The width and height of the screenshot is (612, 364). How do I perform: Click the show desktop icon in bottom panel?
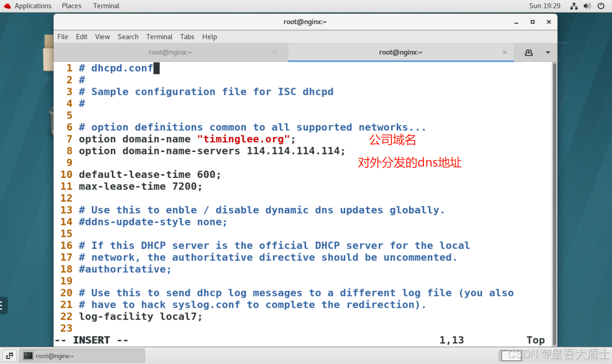tap(10, 355)
